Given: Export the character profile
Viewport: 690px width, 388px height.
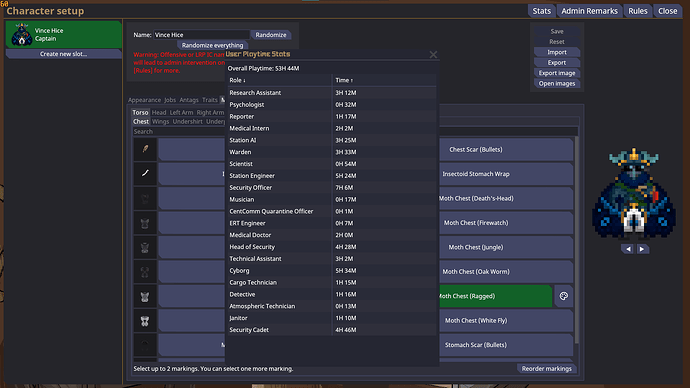Looking at the screenshot, I should (x=557, y=62).
